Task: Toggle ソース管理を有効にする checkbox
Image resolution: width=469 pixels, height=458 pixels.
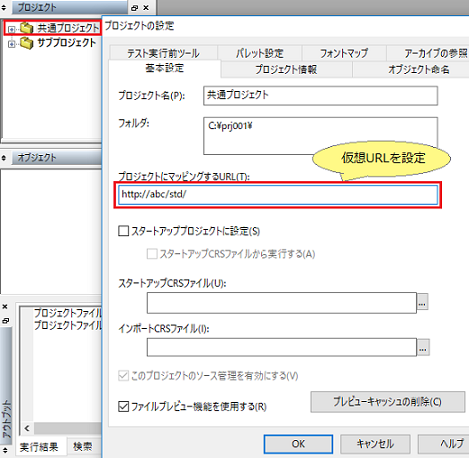Action: [x=123, y=376]
